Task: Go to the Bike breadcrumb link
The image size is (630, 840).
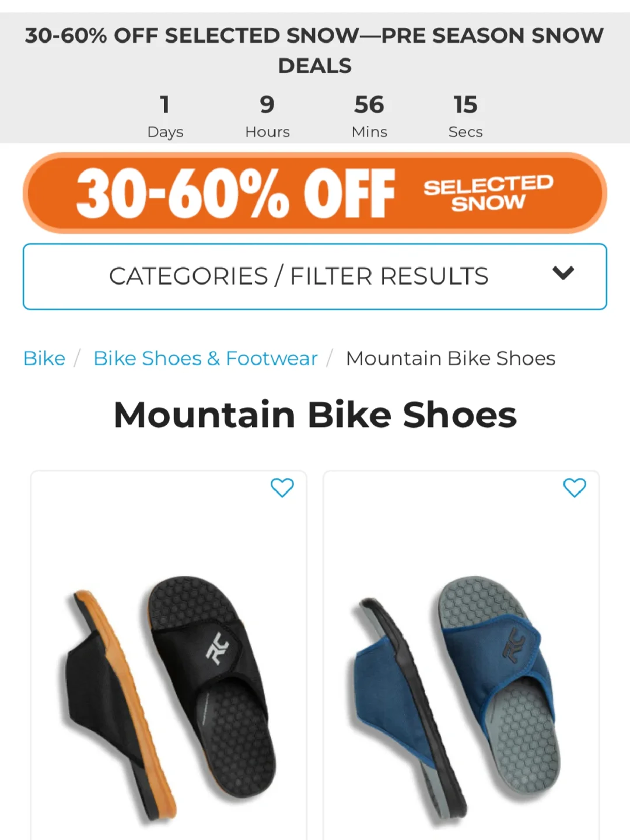Action: (x=44, y=358)
